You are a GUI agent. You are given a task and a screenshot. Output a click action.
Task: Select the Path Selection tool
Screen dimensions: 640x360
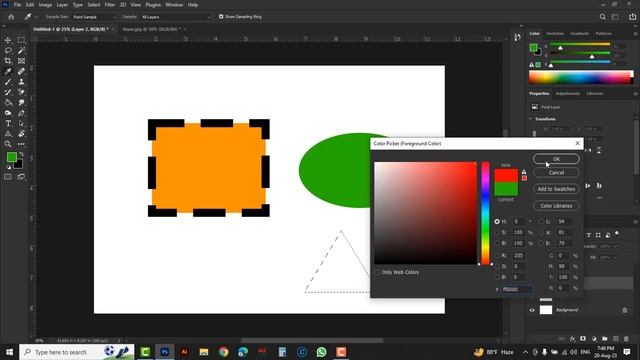point(21,123)
